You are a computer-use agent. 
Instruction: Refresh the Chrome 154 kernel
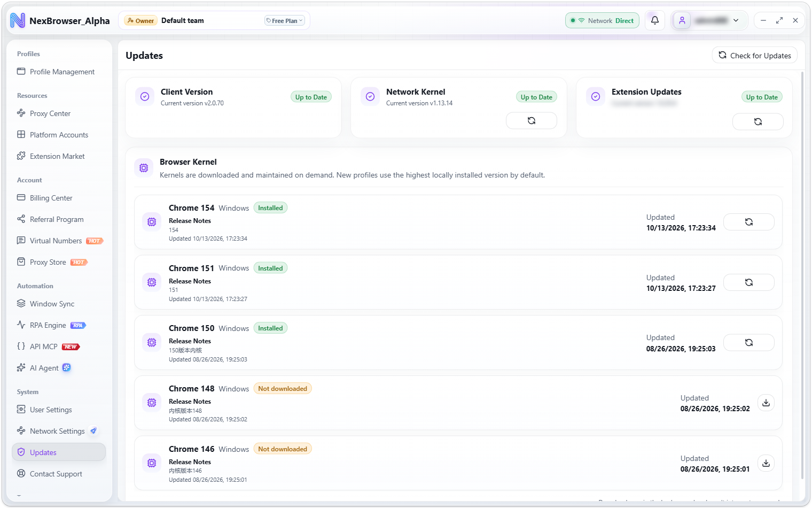(x=748, y=222)
